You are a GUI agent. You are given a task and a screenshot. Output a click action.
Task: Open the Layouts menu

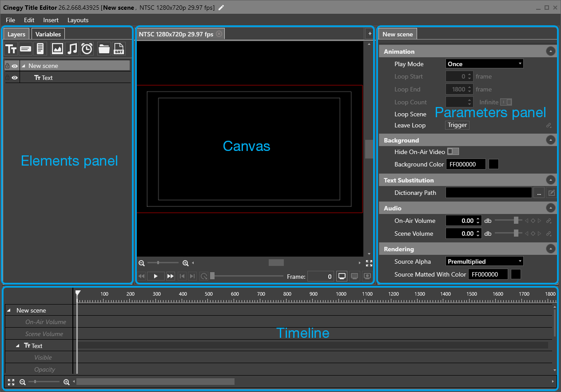78,20
